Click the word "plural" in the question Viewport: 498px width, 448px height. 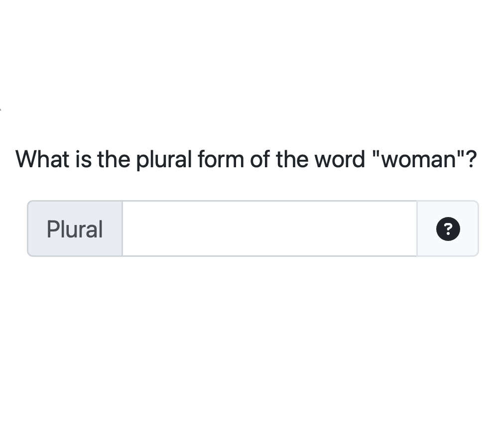tap(164, 160)
